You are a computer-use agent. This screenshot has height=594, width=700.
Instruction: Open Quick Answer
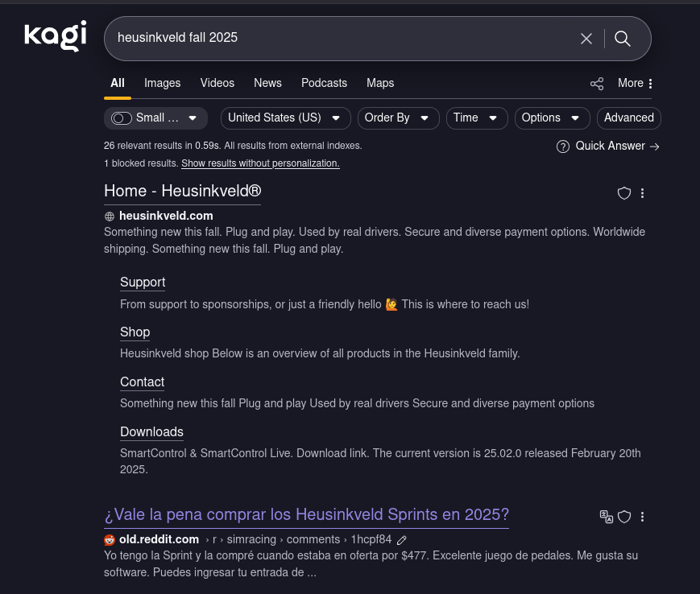(609, 146)
